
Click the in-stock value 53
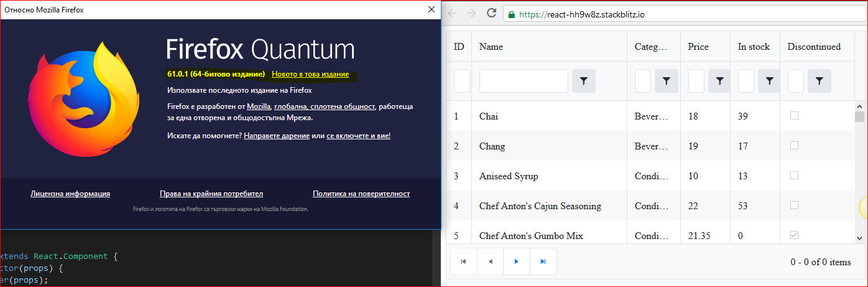tap(743, 205)
